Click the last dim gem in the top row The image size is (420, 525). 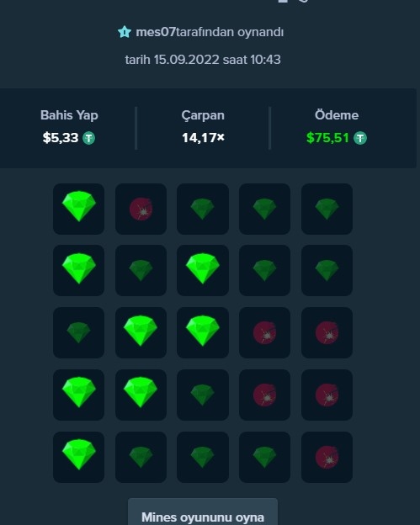327,209
